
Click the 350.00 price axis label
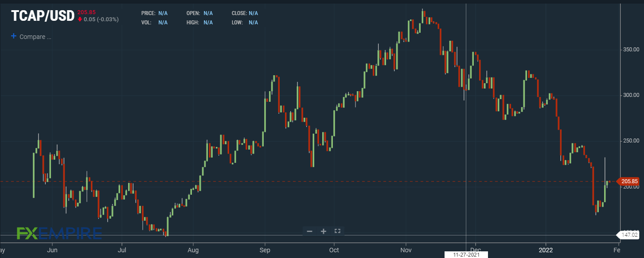pyautogui.click(x=630, y=49)
